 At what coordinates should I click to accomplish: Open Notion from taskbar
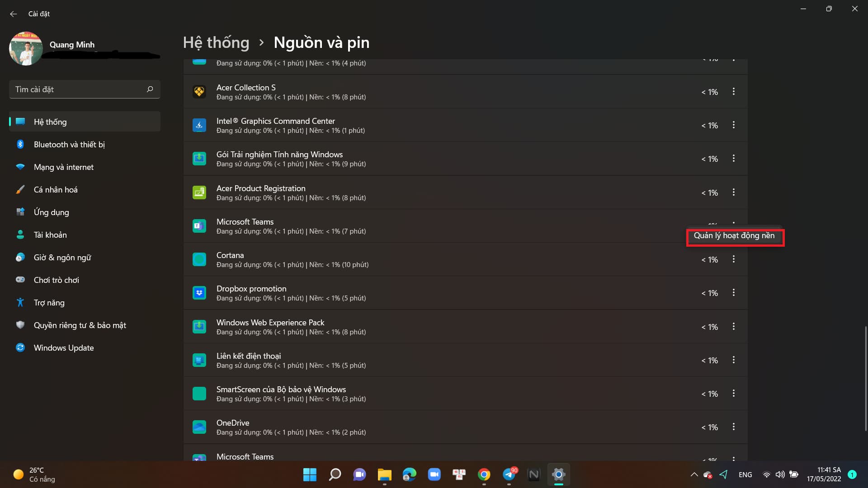(x=533, y=474)
